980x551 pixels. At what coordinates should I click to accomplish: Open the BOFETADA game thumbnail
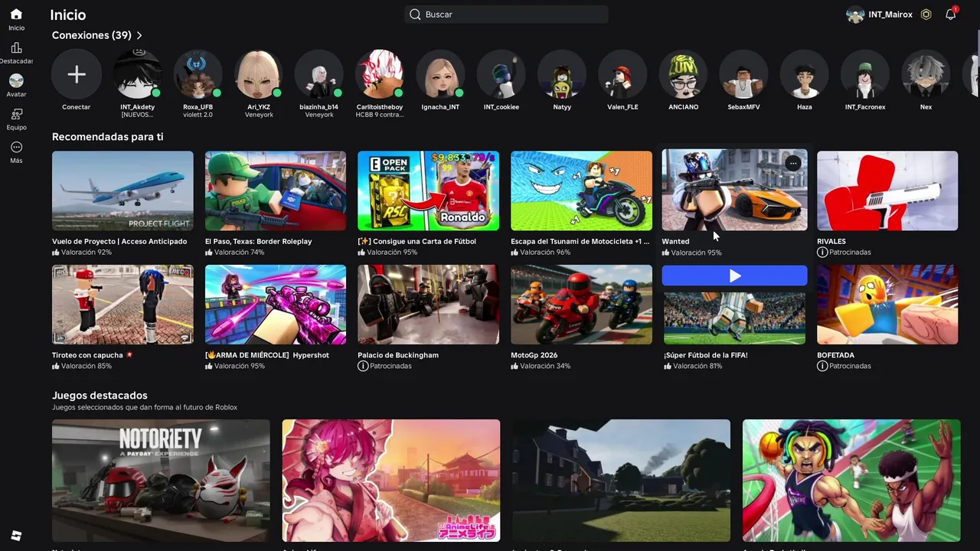[x=887, y=305]
